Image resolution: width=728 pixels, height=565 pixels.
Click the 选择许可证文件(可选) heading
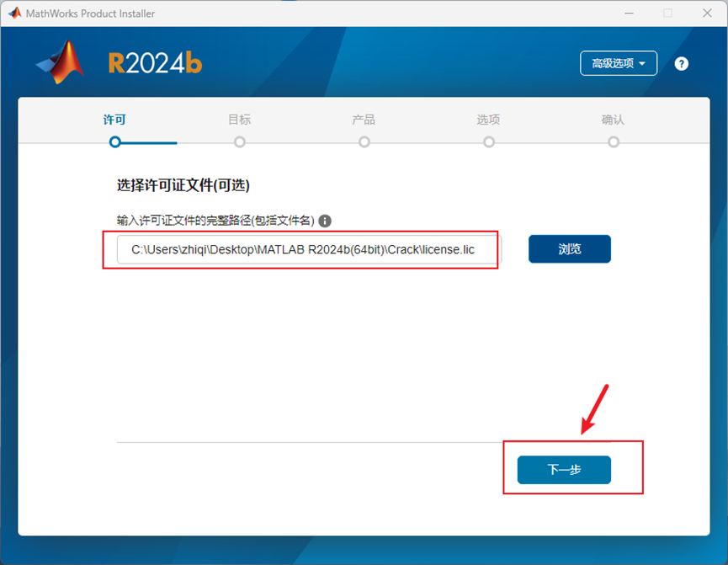[183, 185]
